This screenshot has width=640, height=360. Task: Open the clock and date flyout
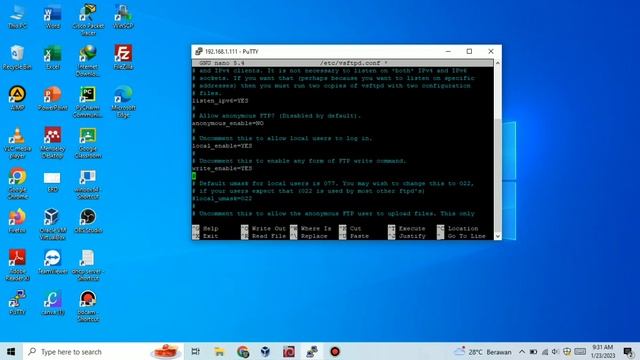[x=602, y=351]
